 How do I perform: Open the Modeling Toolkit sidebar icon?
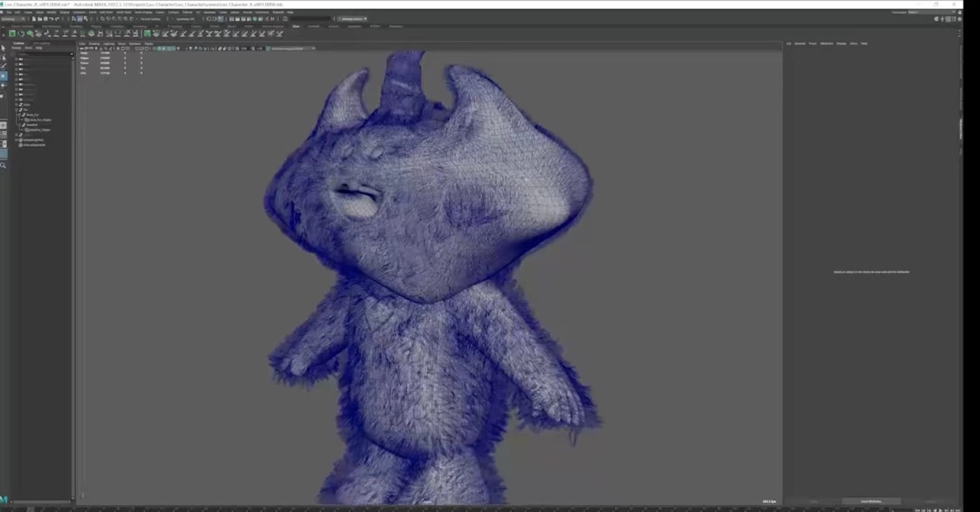[936, 19]
